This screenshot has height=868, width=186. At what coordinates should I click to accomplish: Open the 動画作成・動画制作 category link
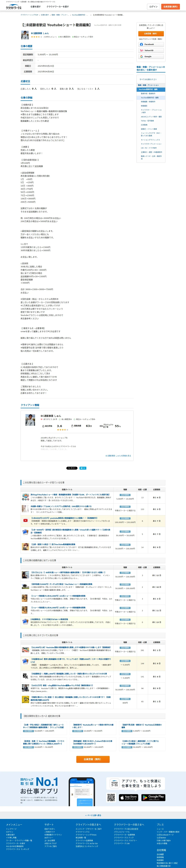pos(148,94)
